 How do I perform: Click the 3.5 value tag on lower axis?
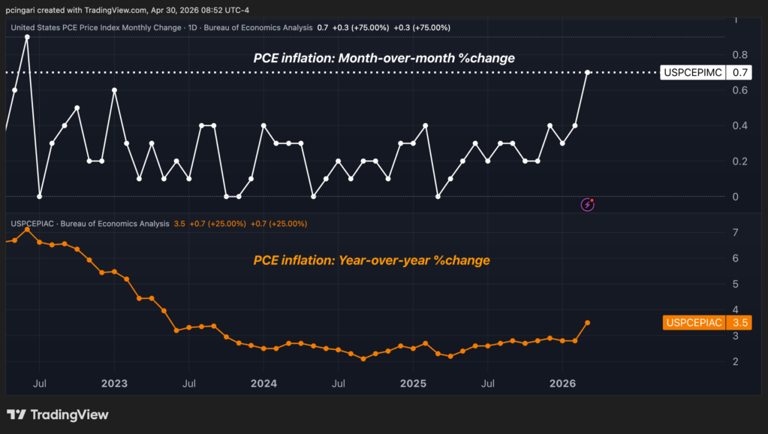[740, 323]
